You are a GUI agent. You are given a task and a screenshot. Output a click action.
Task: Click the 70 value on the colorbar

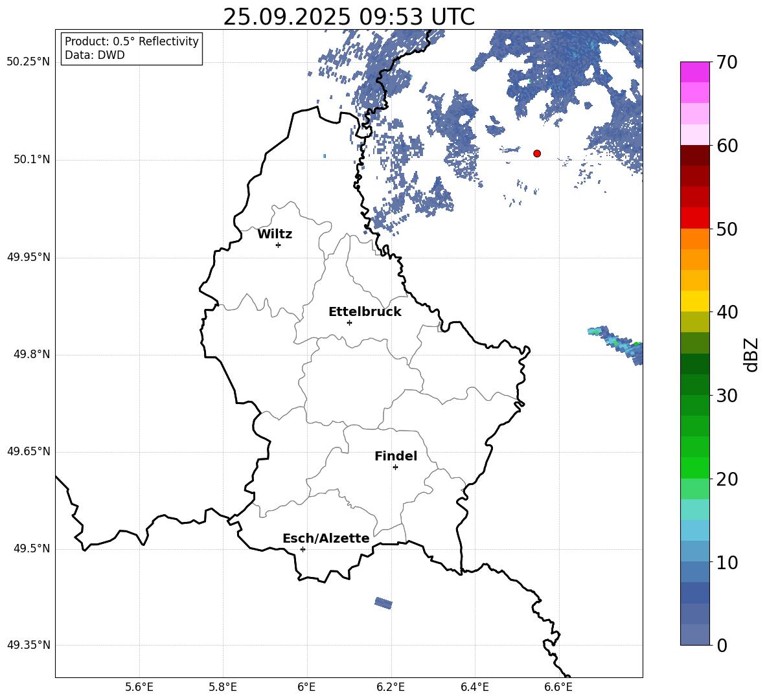click(727, 63)
